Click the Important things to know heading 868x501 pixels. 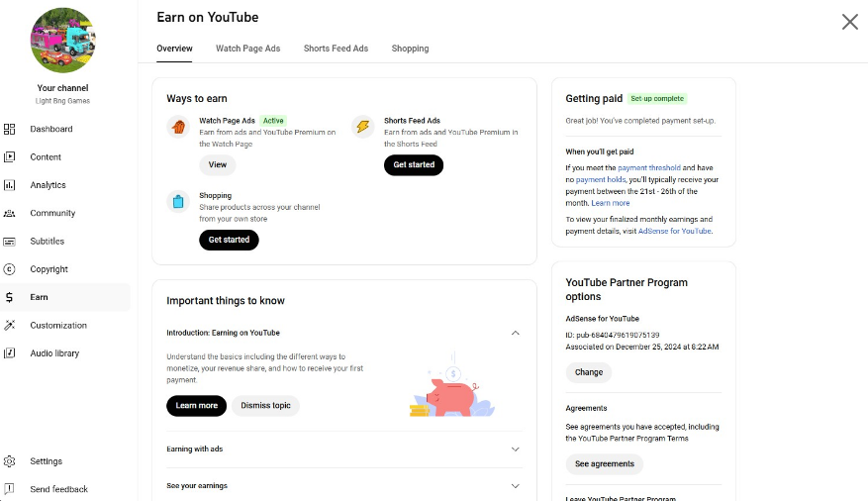(x=226, y=301)
